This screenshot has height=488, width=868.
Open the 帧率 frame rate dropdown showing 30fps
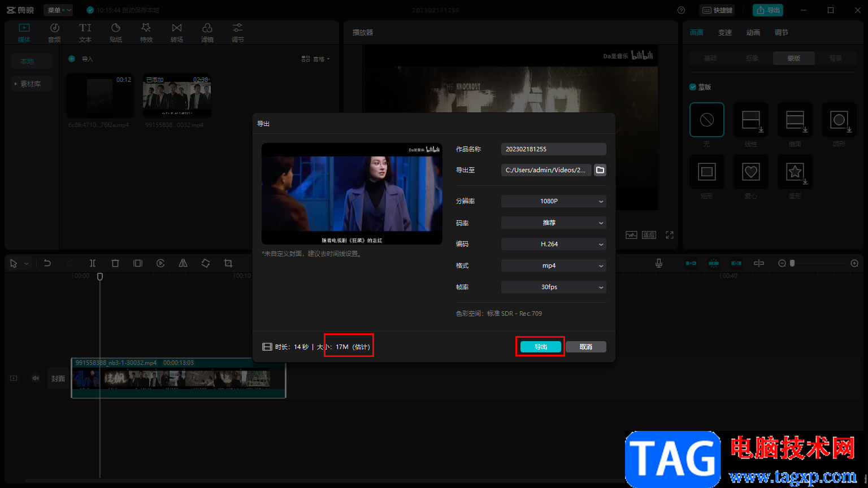554,287
